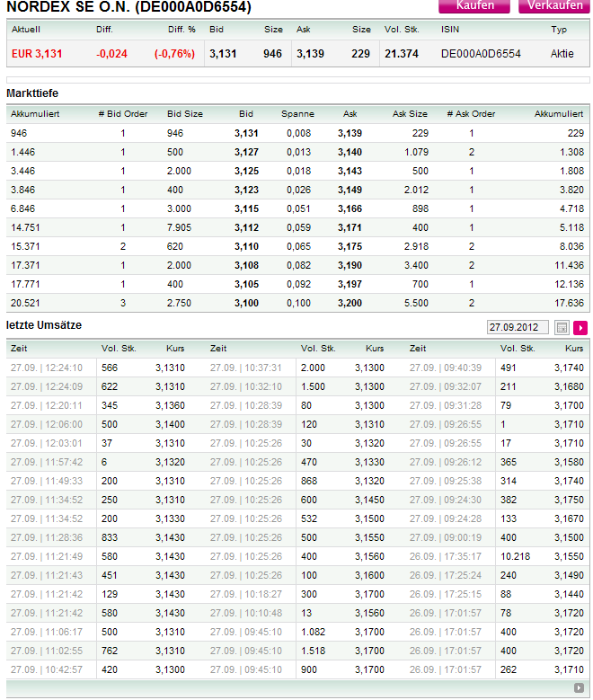593x700 pixels.
Task: Click the trade time 27.09. | 10:42:57
Action: click(47, 669)
